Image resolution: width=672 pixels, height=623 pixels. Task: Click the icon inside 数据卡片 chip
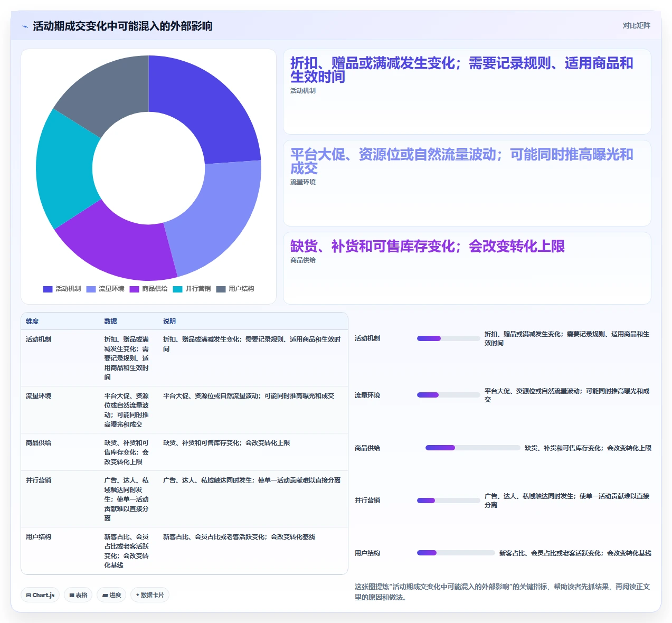(138, 595)
